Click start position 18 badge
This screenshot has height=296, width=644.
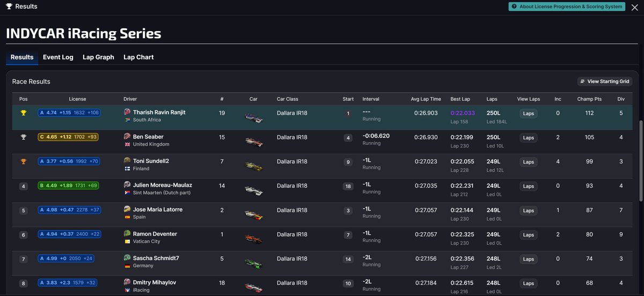[348, 186]
